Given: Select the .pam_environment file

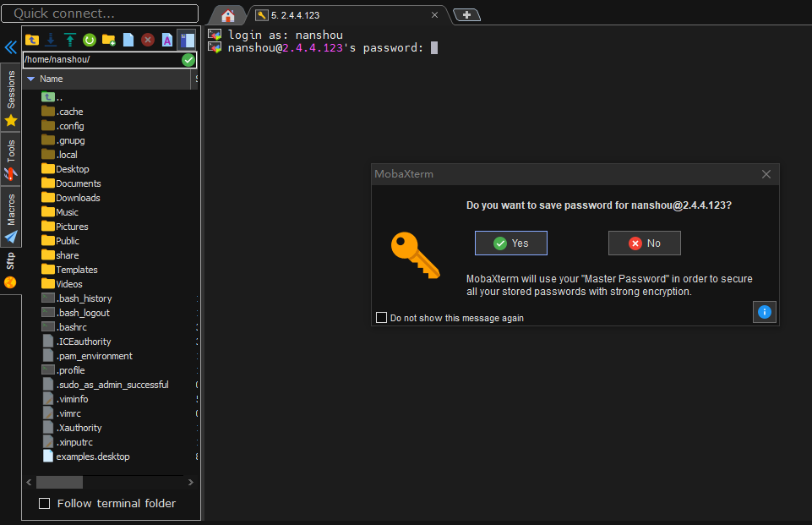Looking at the screenshot, I should point(87,356).
